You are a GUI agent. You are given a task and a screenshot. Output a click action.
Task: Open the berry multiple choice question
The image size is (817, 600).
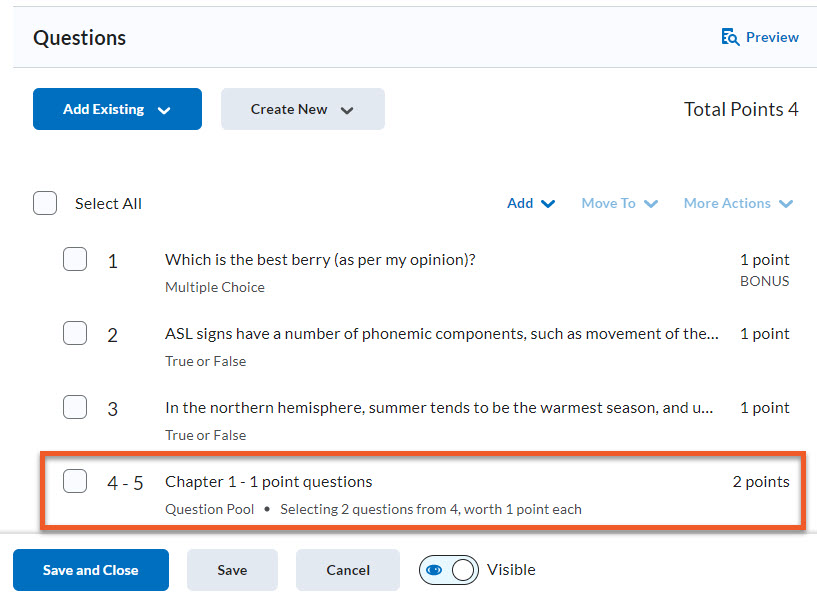320,260
